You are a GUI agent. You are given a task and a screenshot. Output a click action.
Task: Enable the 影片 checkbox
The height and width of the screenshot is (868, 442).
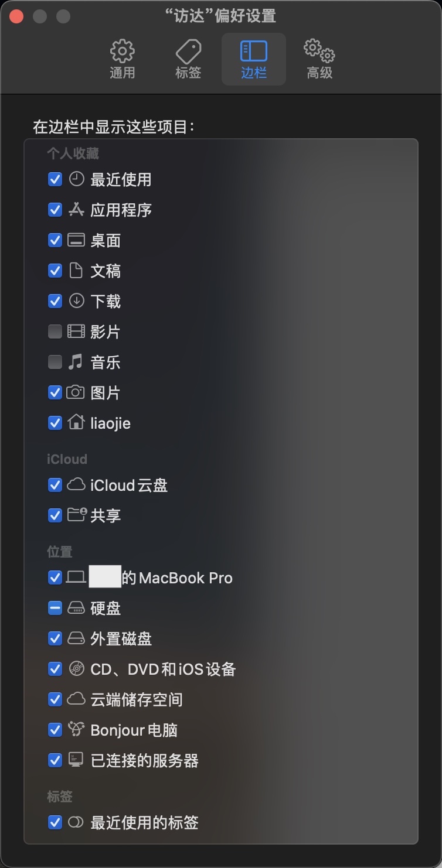pos(55,332)
